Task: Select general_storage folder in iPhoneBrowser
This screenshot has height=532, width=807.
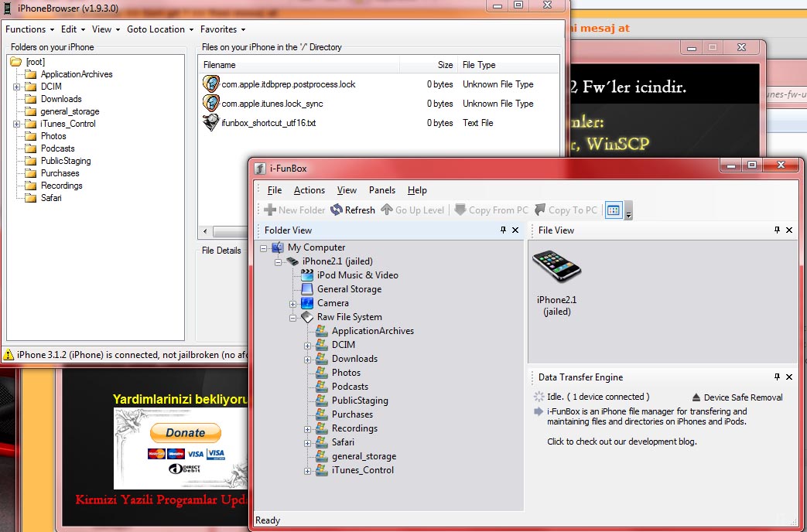Action: pyautogui.click(x=70, y=111)
